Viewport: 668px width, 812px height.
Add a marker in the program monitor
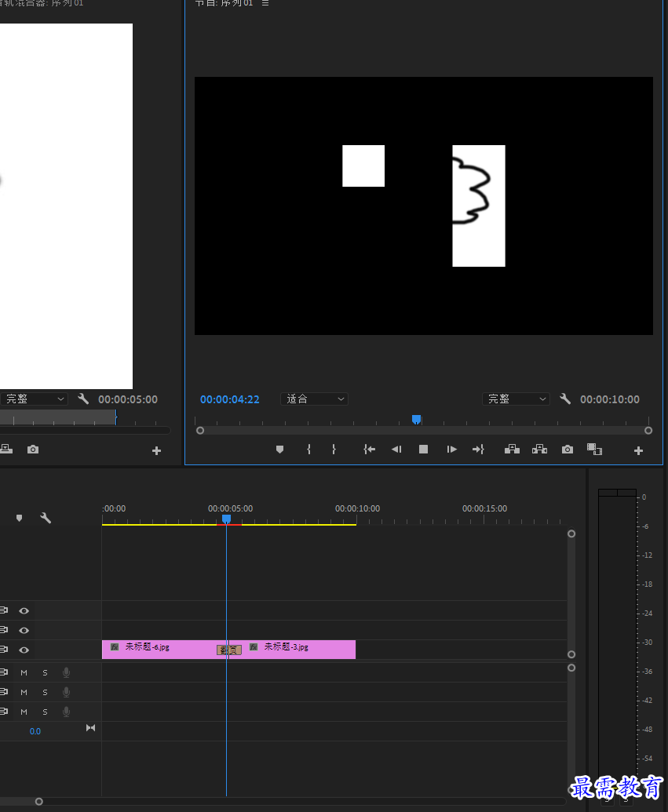click(x=280, y=450)
